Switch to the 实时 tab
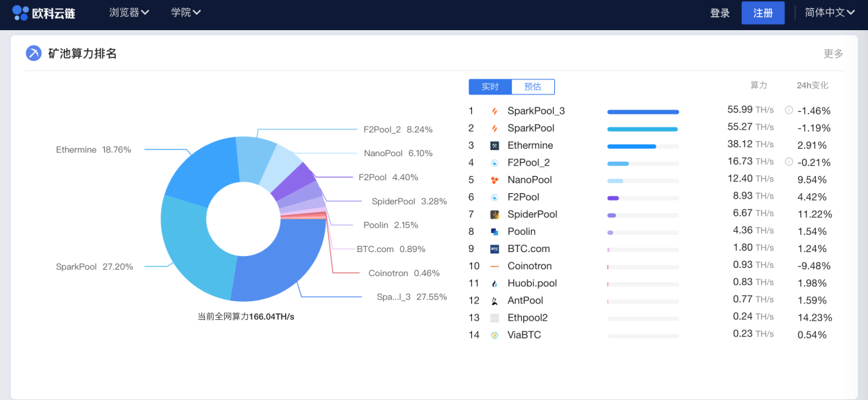Screen dimensions: 868x400 [x=491, y=87]
